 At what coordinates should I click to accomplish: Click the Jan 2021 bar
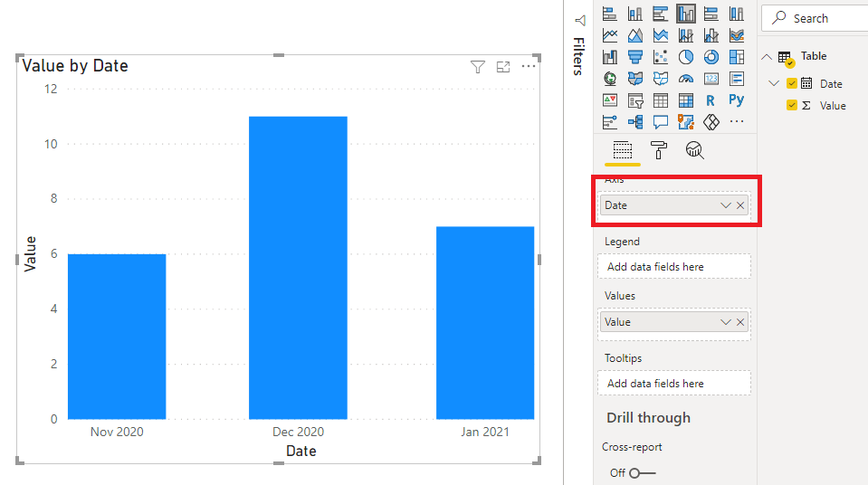click(485, 323)
